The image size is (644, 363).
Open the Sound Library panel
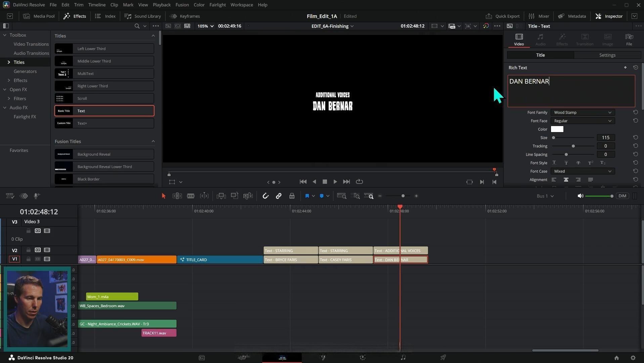(x=143, y=16)
